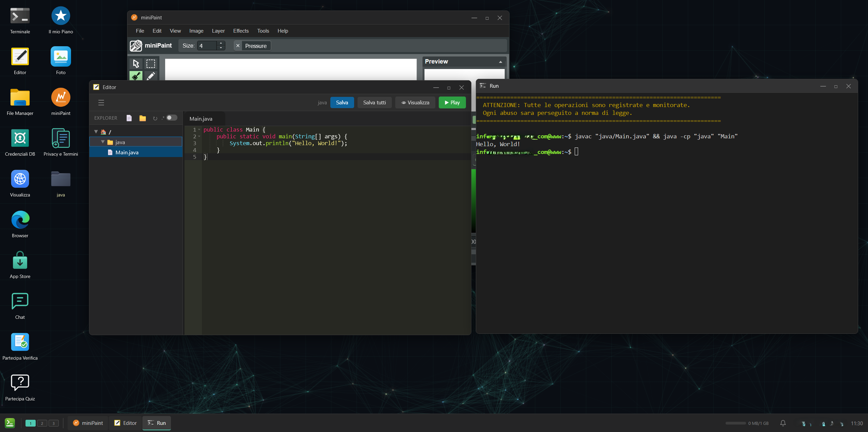Run the Java code with the Play button

(452, 102)
